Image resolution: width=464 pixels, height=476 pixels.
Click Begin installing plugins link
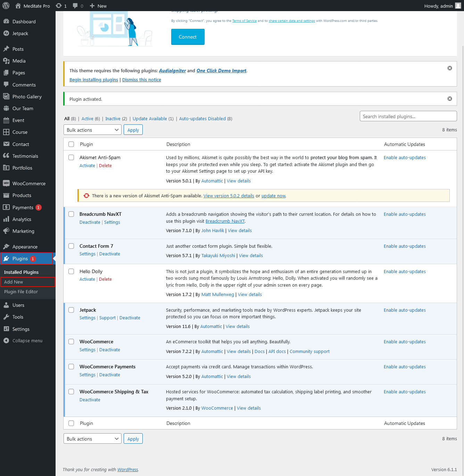[94, 80]
